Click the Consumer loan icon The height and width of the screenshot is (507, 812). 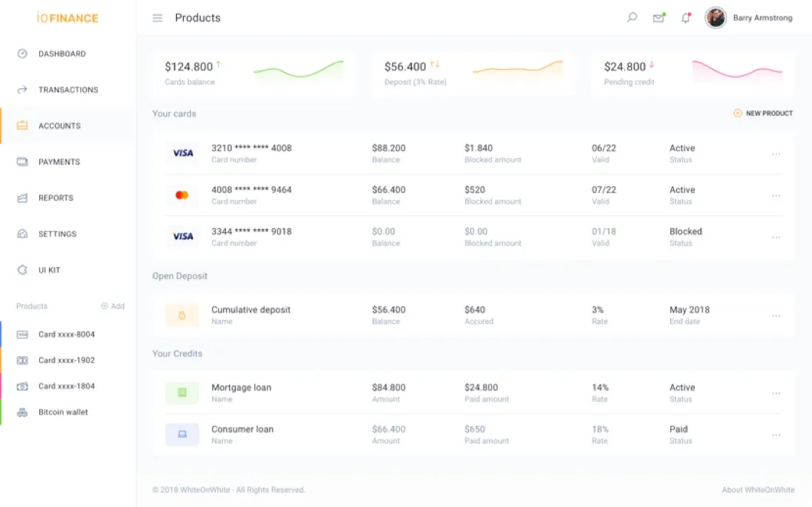click(x=182, y=434)
